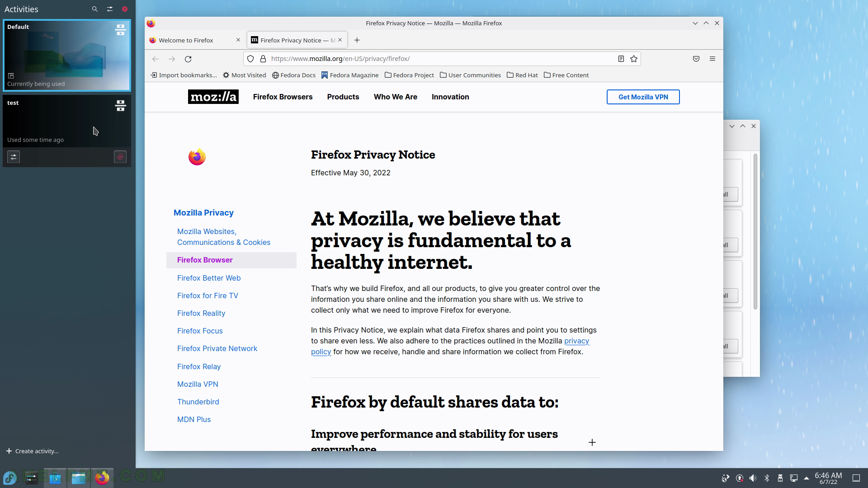The width and height of the screenshot is (868, 488).
Task: Open Fedora Docs bookmark
Action: [x=293, y=75]
